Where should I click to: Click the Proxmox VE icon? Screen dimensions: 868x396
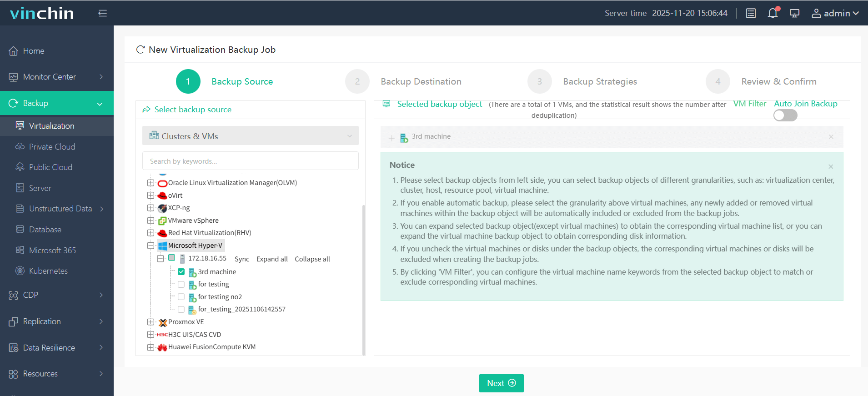click(x=163, y=322)
